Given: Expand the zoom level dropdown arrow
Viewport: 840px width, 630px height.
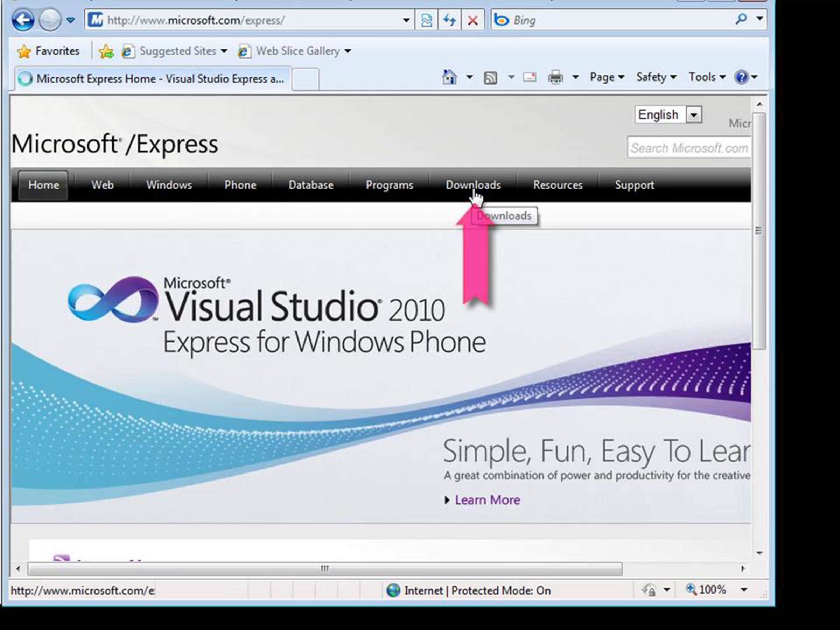Looking at the screenshot, I should pos(744,590).
